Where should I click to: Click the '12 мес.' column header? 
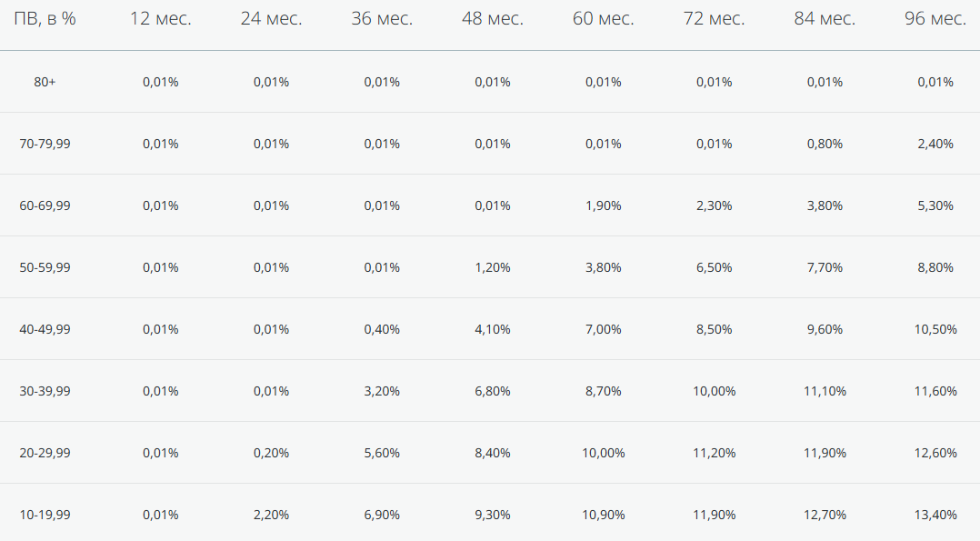point(161,19)
